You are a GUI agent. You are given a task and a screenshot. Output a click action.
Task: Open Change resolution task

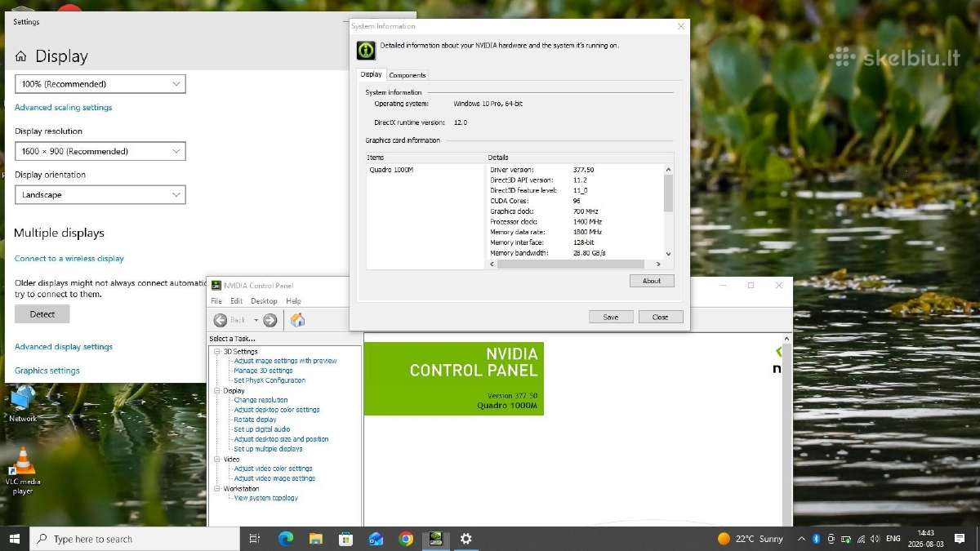[x=261, y=400]
